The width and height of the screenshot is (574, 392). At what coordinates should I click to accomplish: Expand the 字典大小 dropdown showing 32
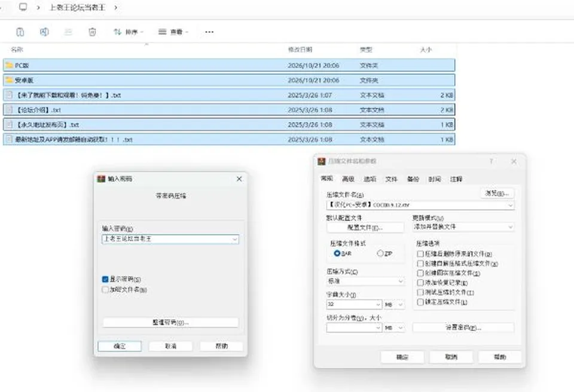(378, 304)
